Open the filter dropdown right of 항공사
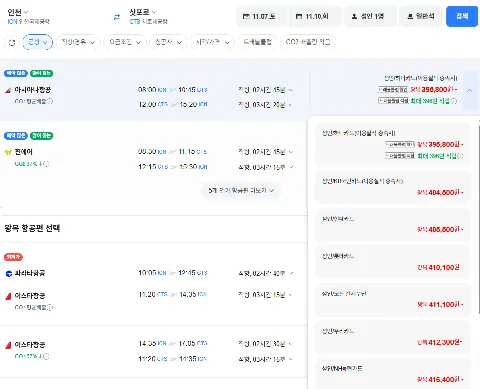480x389 pixels. [x=212, y=42]
